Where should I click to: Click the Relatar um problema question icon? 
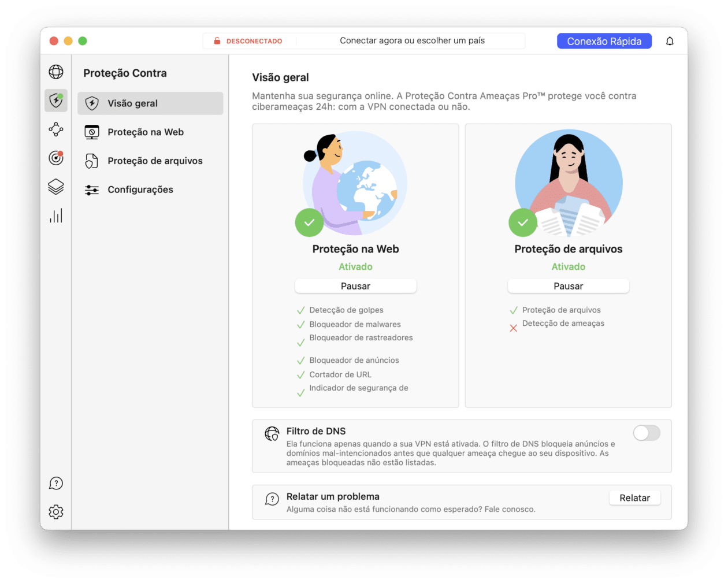[272, 499]
